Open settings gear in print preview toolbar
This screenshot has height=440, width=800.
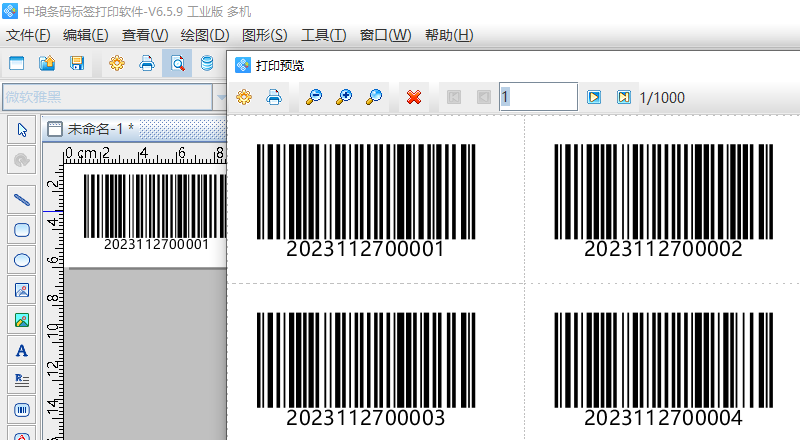click(x=244, y=97)
